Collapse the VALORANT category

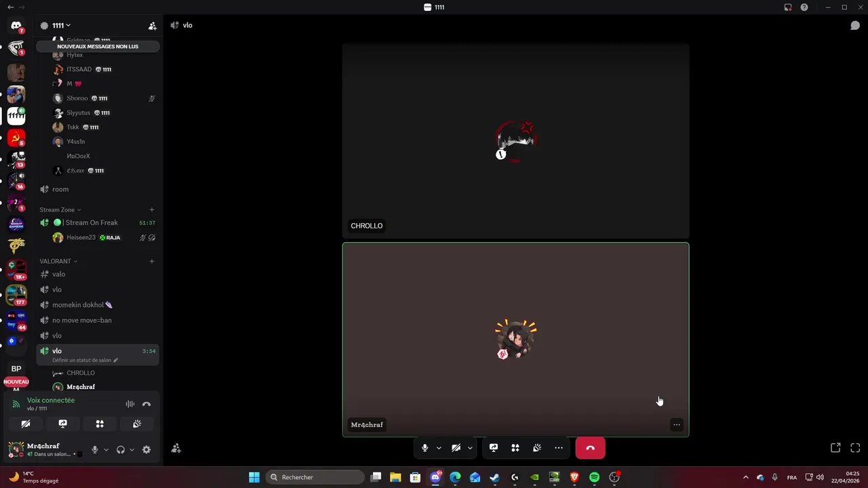(58, 261)
